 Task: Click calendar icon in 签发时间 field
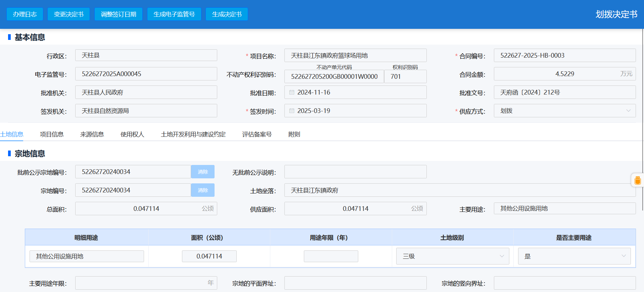coord(292,111)
